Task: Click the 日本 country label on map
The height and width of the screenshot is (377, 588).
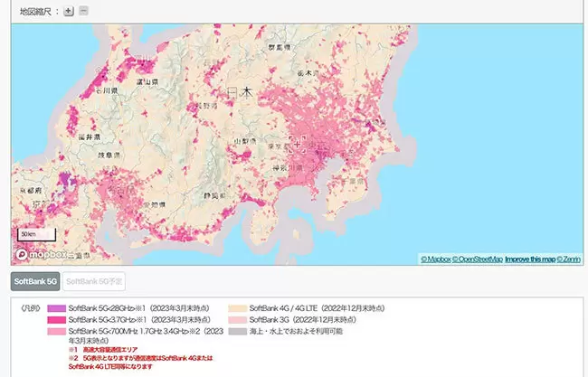Action: [x=240, y=92]
